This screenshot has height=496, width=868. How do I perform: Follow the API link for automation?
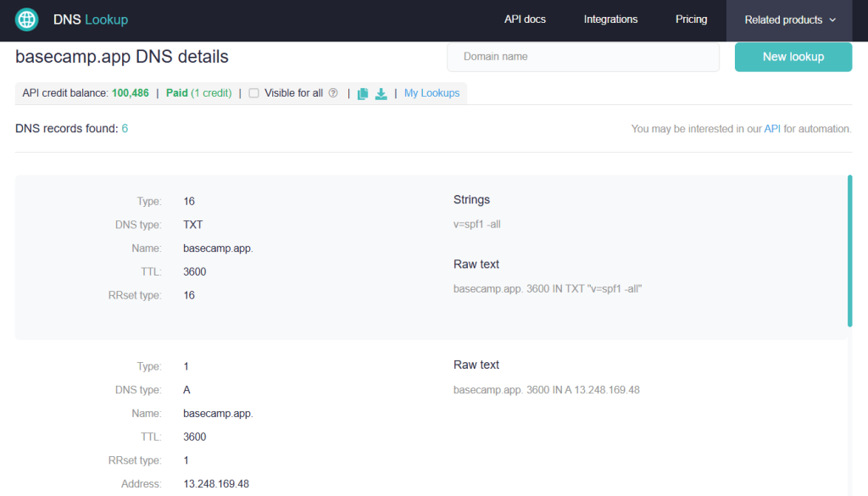coord(772,129)
